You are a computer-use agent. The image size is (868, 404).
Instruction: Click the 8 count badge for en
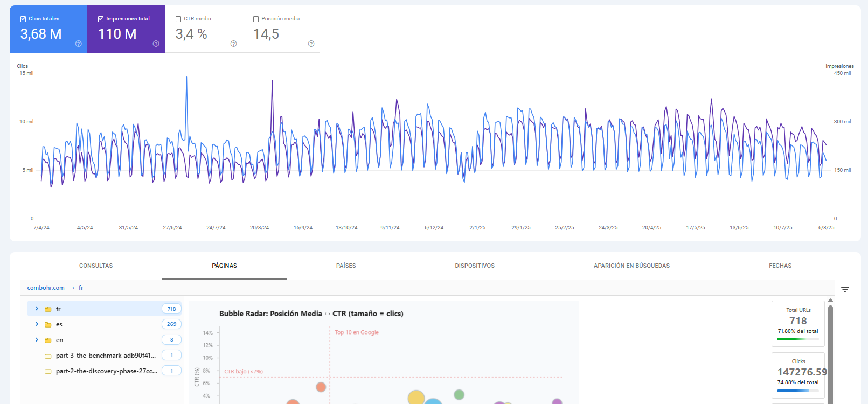(x=171, y=340)
